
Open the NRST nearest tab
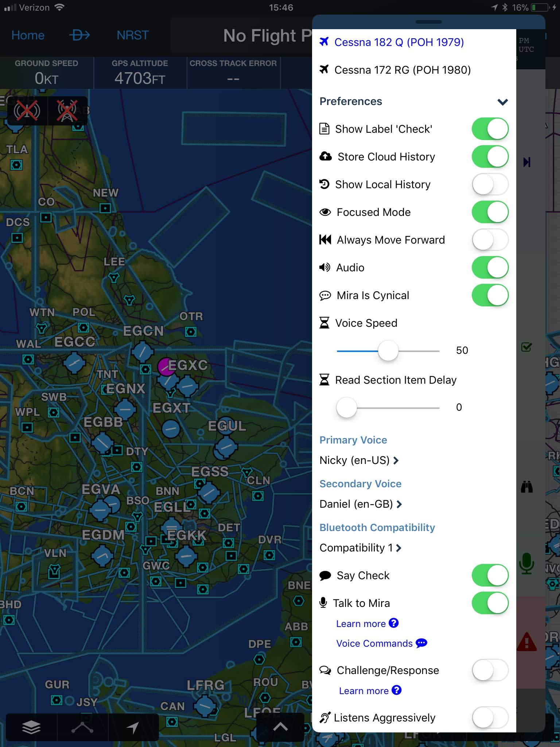coord(133,35)
